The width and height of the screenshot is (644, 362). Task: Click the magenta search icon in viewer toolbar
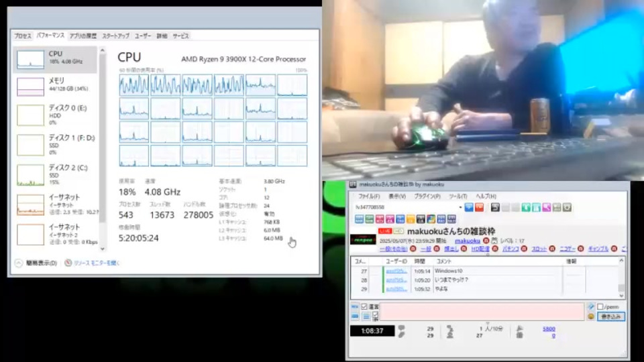pos(547,207)
